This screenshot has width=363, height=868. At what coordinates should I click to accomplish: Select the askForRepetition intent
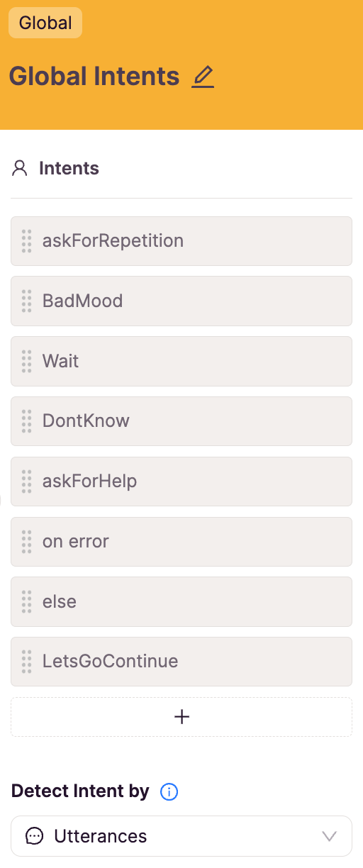(x=181, y=241)
